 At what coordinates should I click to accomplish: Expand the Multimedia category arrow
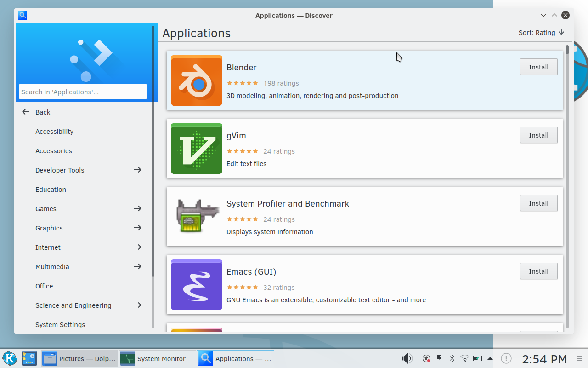pyautogui.click(x=137, y=266)
